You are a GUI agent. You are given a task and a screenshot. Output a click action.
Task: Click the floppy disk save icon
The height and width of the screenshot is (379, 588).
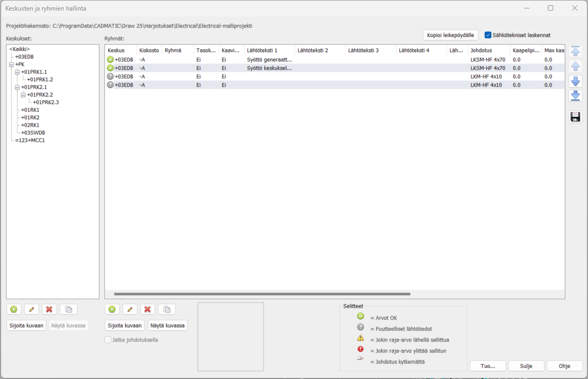575,117
